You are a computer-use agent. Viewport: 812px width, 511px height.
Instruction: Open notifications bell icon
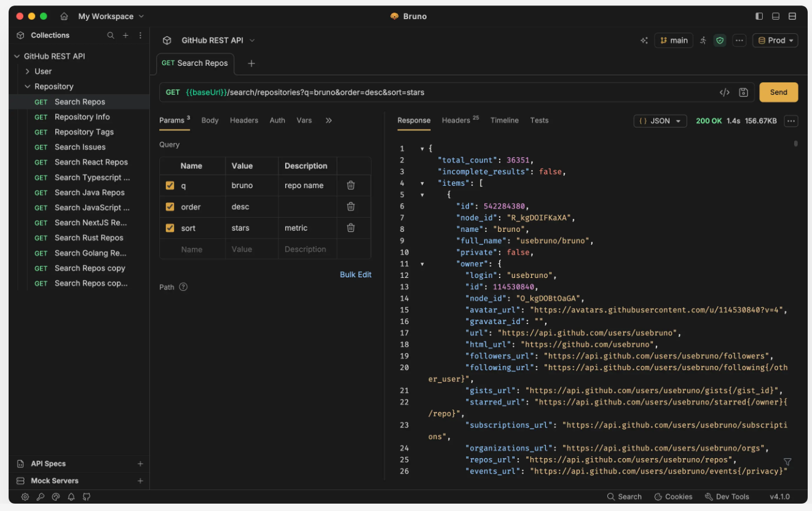71,496
